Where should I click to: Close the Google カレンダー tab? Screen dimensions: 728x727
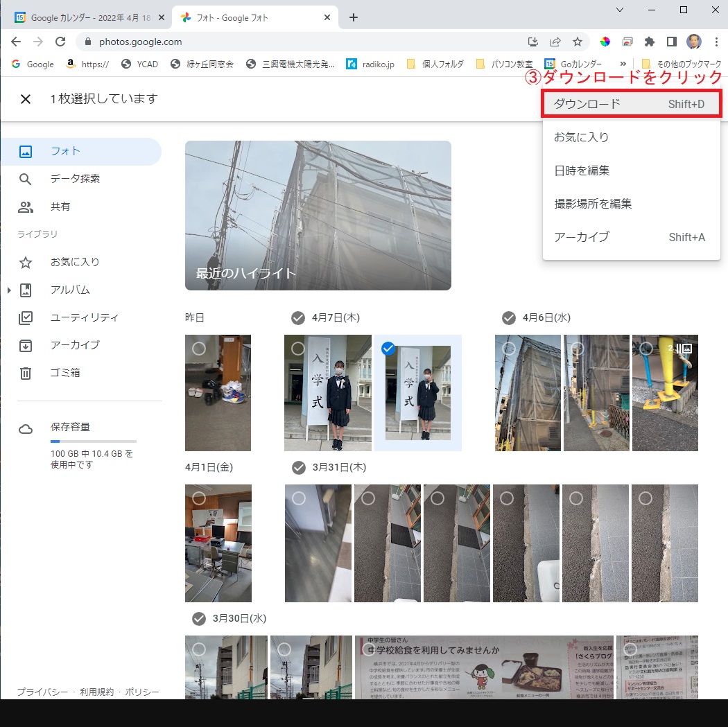pyautogui.click(x=162, y=17)
